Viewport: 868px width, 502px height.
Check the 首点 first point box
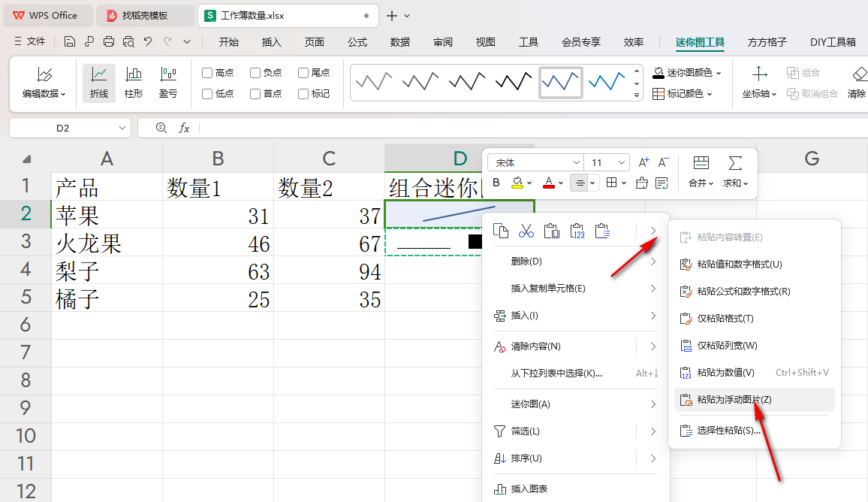[x=255, y=94]
